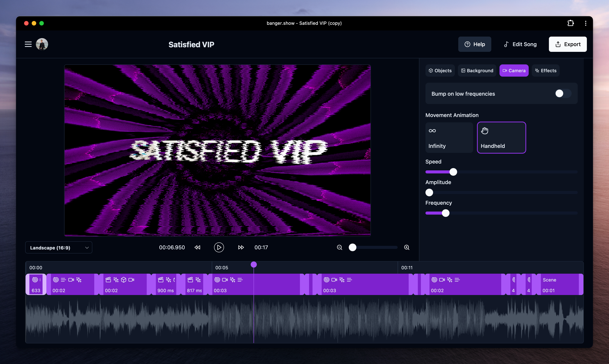Click the rewind playback icon

click(x=197, y=247)
